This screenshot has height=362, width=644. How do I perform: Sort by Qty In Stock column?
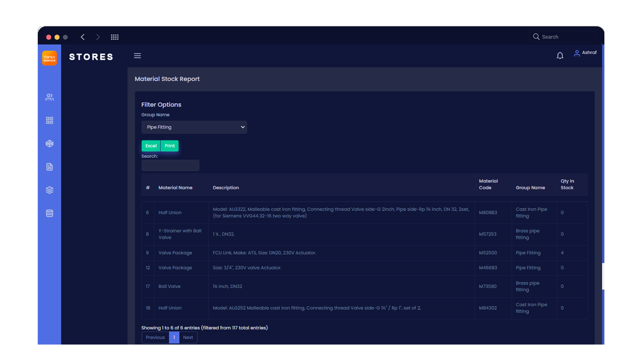[x=567, y=184]
